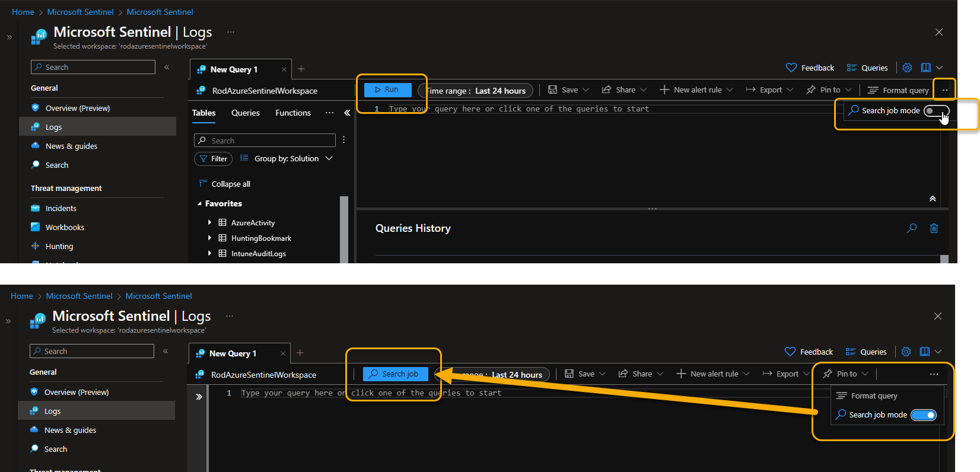Focus sidebar Search box in upper screenshot

click(93, 67)
